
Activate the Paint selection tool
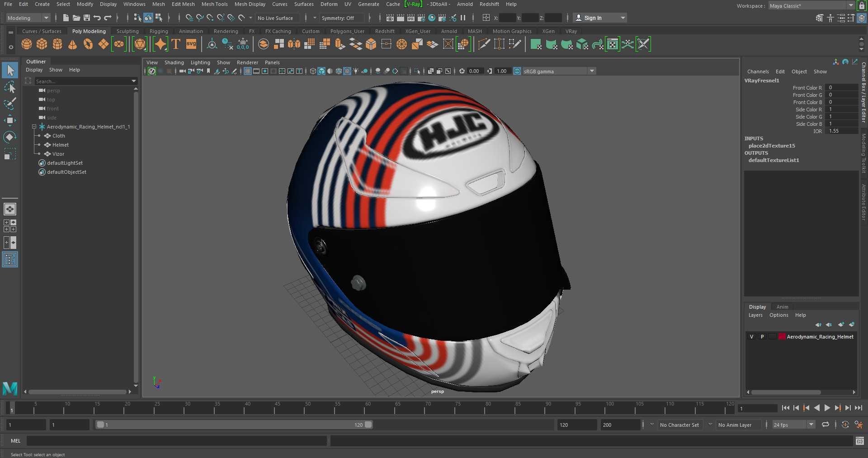click(x=10, y=104)
